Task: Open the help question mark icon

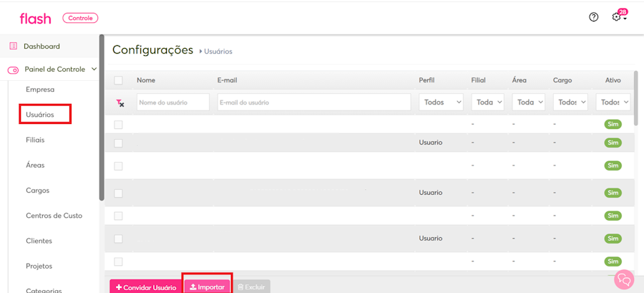Action: coord(593,17)
